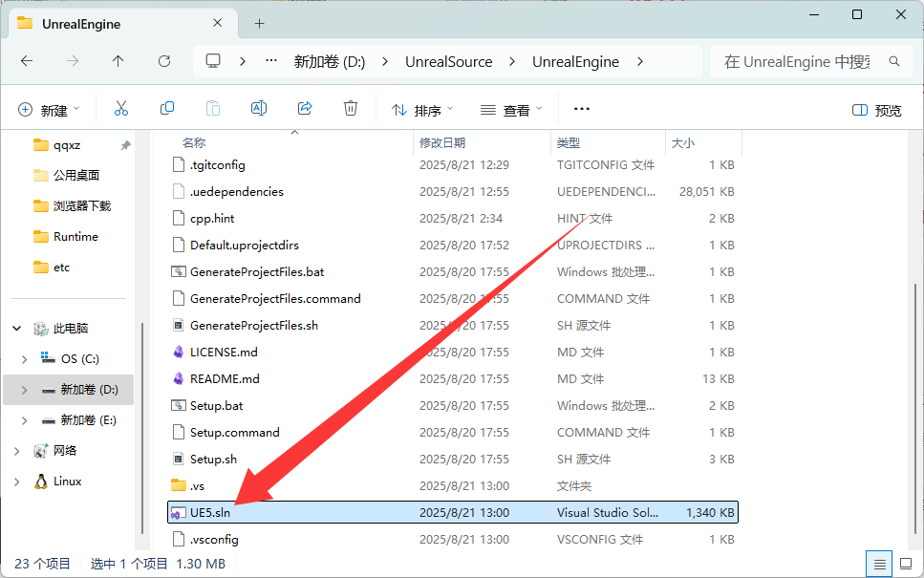The height and width of the screenshot is (578, 924).
Task: Click the Delete trash icon
Action: pos(351,108)
